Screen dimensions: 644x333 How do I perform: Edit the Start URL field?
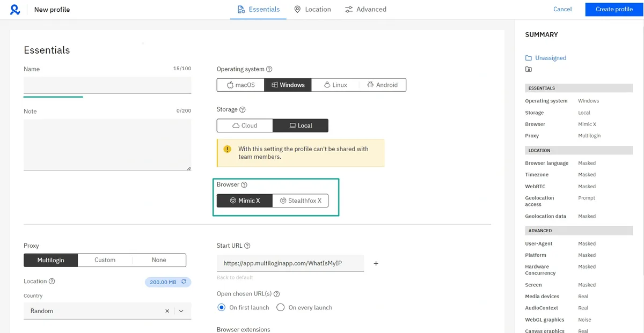coord(290,263)
